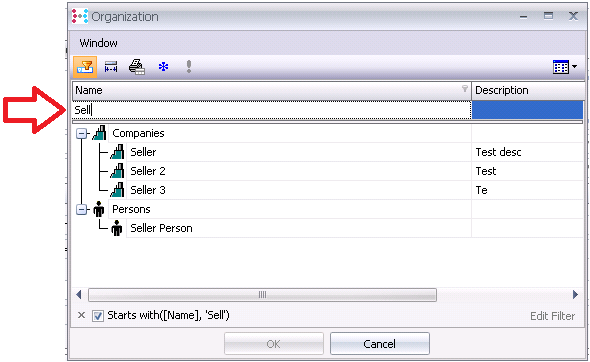Open the Window menu

[98, 43]
